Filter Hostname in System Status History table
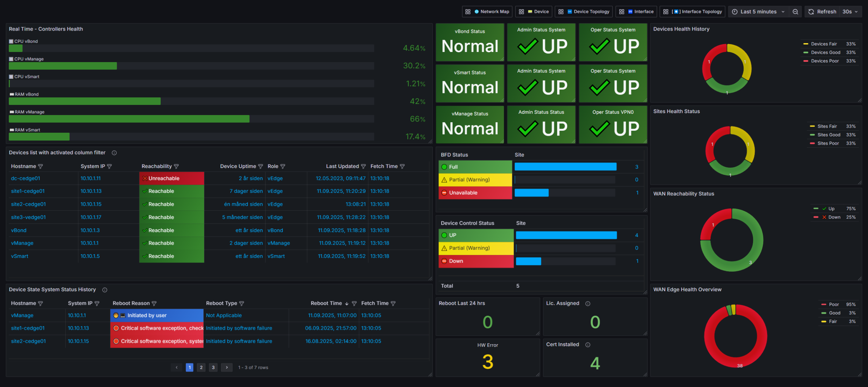This screenshot has width=868, height=387. pos(40,303)
